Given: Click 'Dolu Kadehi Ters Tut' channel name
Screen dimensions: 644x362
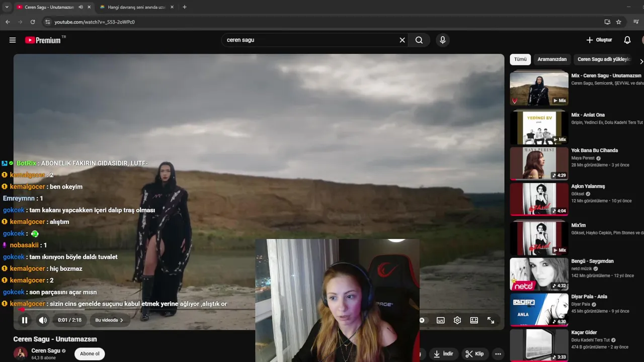Looking at the screenshot, I should tap(591, 340).
